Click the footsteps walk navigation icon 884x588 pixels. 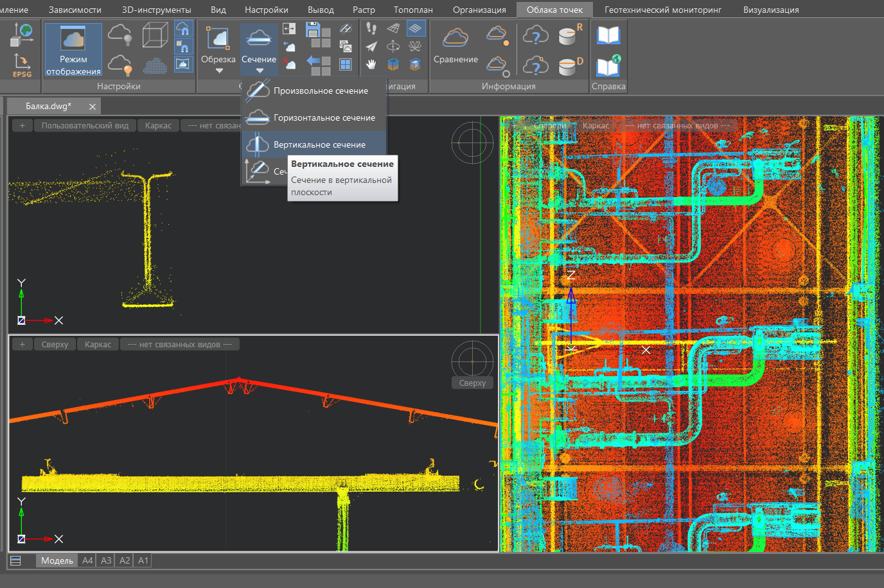pos(371,28)
